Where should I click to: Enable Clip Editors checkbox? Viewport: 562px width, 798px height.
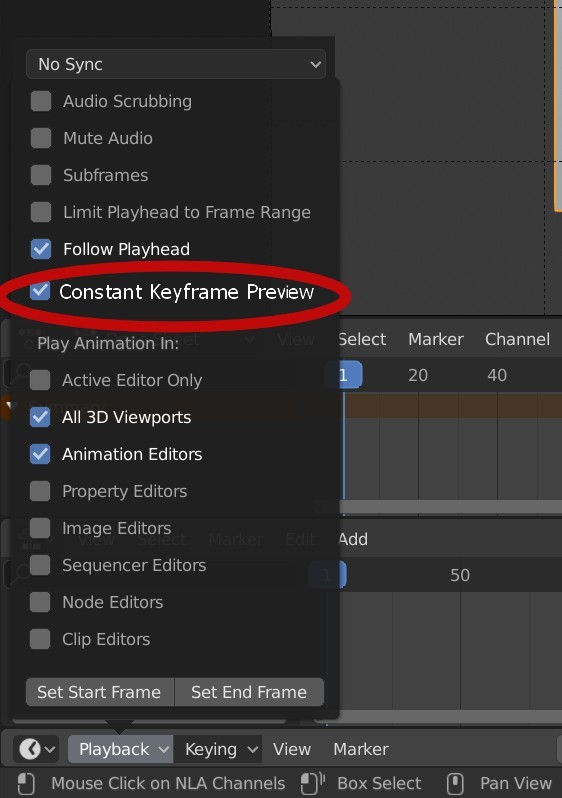[40, 639]
